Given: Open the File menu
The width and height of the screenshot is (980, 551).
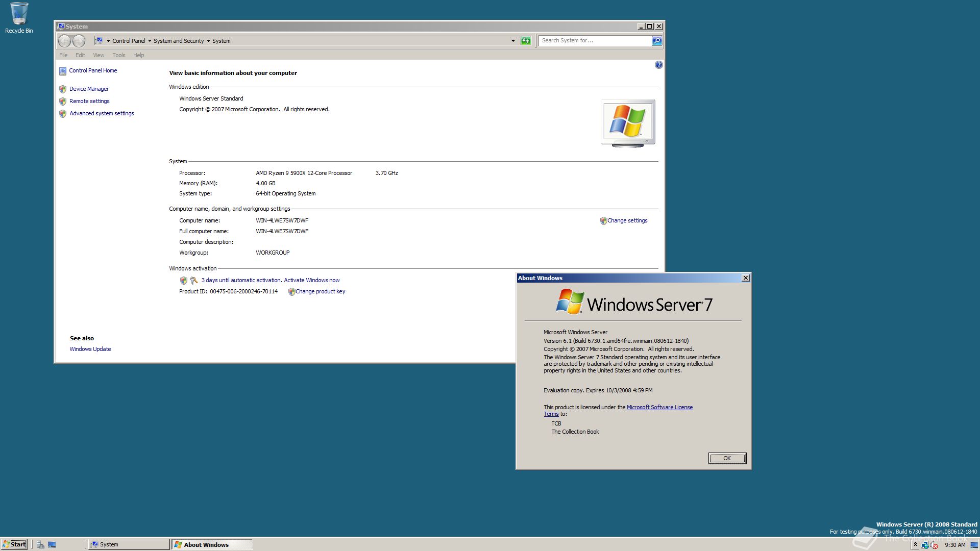Looking at the screenshot, I should (63, 55).
